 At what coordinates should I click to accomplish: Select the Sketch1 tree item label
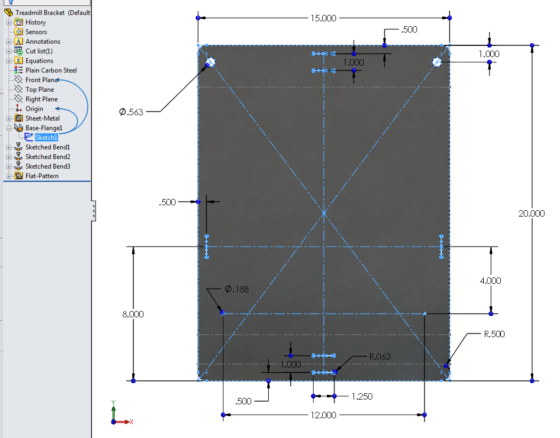46,138
